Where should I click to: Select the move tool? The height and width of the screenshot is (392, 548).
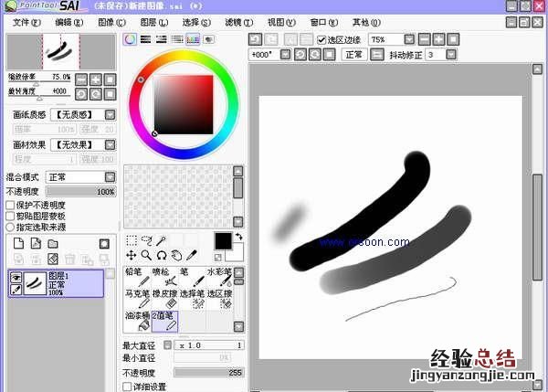pyautogui.click(x=132, y=255)
